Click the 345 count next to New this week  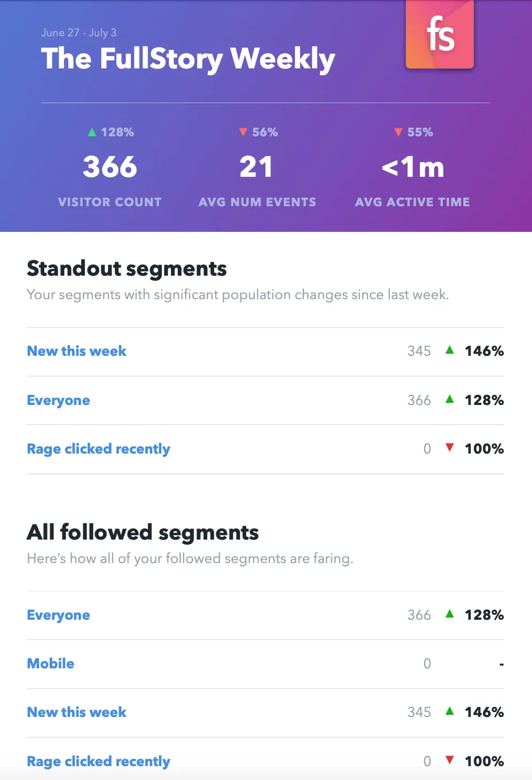coord(419,350)
